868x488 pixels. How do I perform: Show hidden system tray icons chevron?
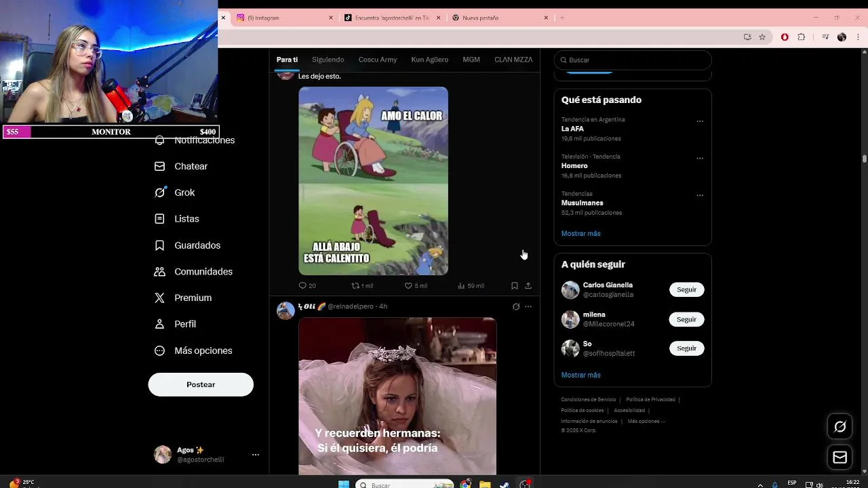click(759, 485)
